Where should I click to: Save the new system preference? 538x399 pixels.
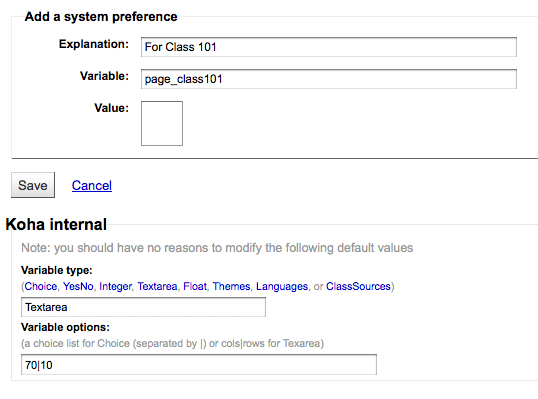[x=33, y=185]
